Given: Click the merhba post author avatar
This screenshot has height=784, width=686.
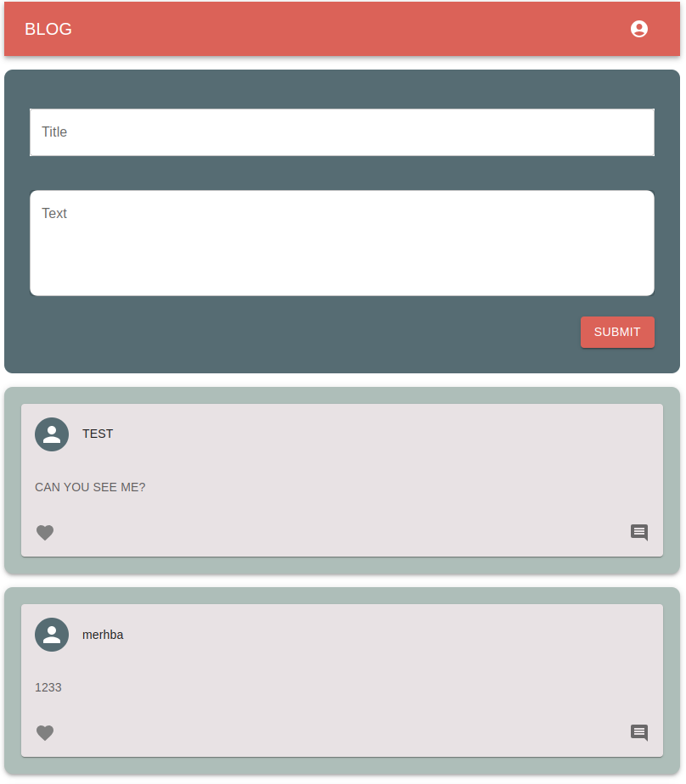Looking at the screenshot, I should (52, 635).
